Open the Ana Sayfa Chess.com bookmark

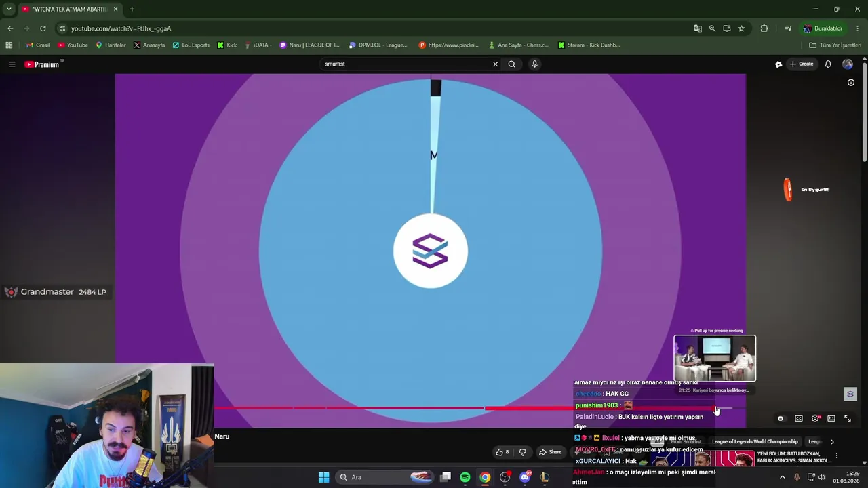pyautogui.click(x=519, y=45)
